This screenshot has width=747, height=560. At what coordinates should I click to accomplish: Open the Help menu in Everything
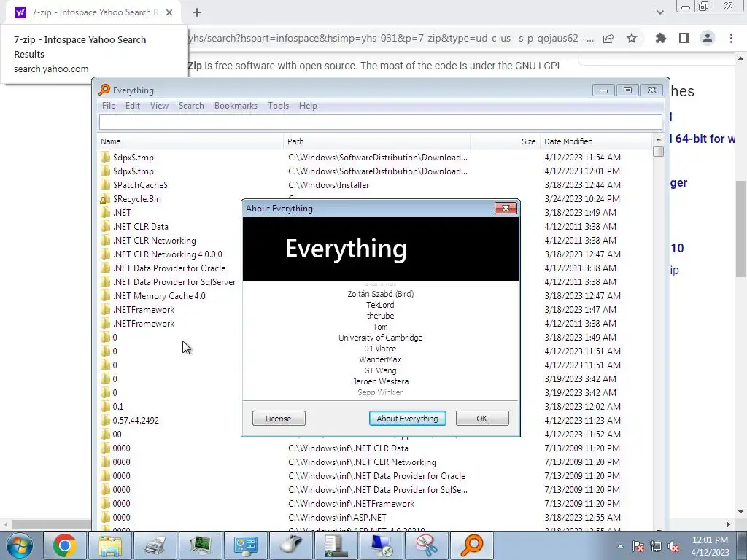point(308,106)
